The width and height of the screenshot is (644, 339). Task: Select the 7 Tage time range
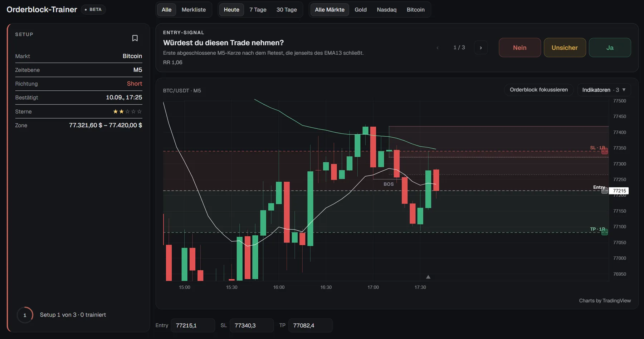(258, 10)
